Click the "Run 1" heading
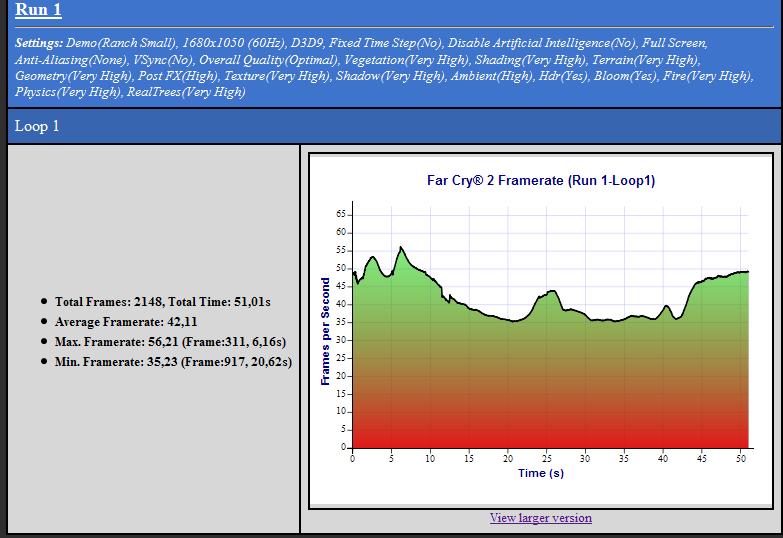 click(38, 9)
